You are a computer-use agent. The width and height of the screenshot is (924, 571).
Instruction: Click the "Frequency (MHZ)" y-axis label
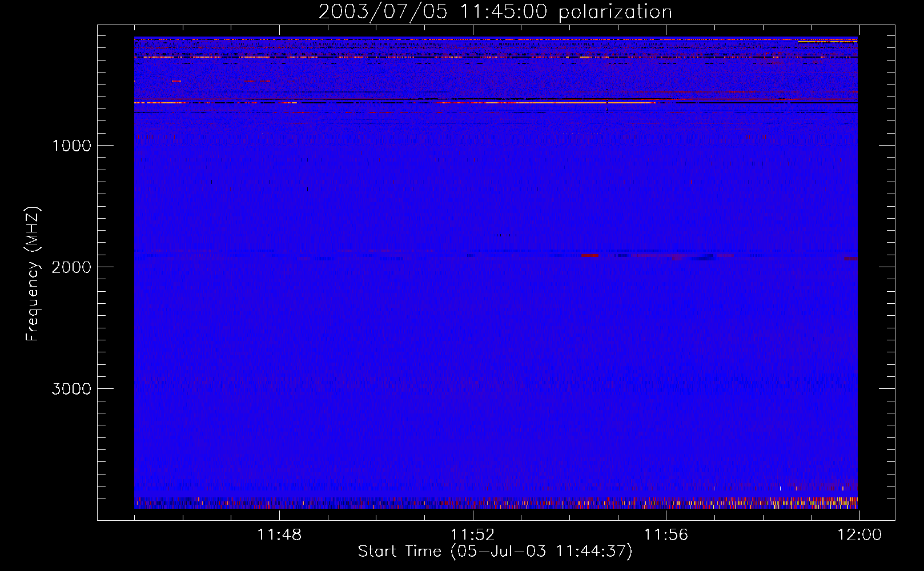pyautogui.click(x=33, y=274)
